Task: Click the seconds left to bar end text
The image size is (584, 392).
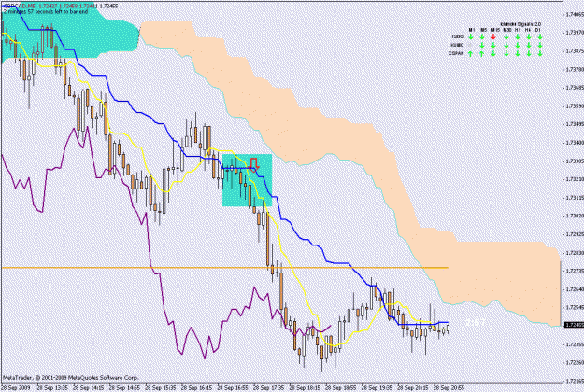Action: point(45,11)
